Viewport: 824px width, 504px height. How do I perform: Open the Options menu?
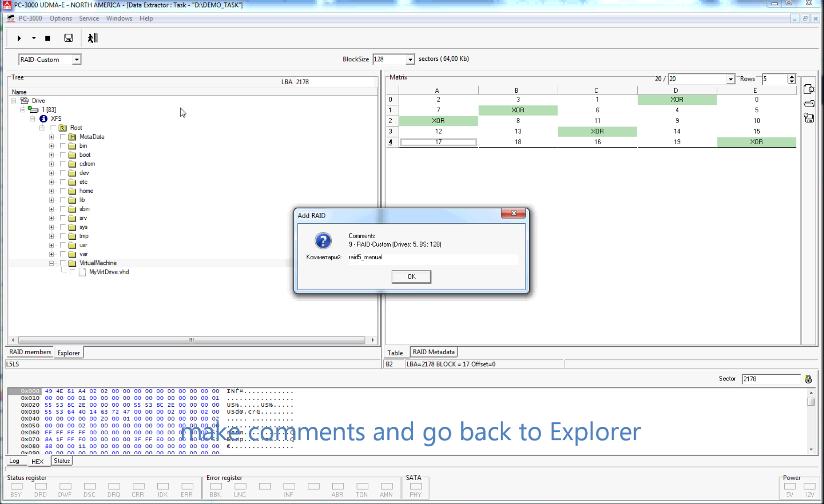[61, 18]
